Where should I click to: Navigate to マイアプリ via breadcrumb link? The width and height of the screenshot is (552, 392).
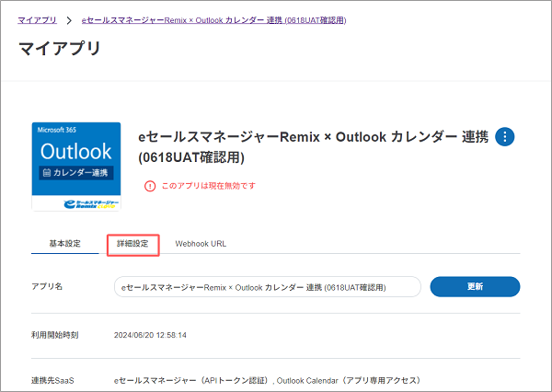(37, 19)
